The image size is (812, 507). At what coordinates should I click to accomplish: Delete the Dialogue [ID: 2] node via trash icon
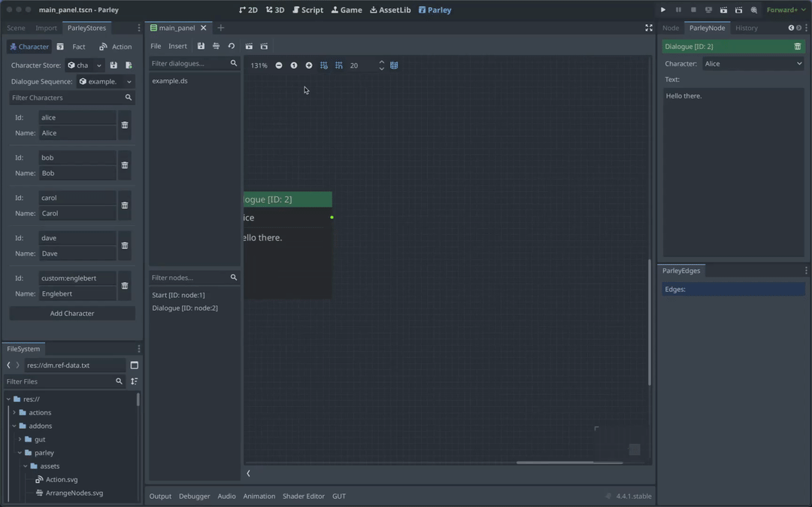(798, 46)
